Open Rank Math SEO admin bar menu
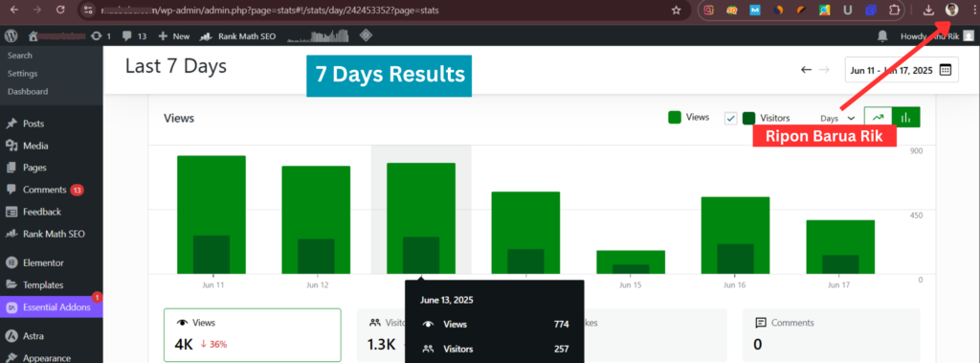The image size is (980, 363). [x=238, y=36]
